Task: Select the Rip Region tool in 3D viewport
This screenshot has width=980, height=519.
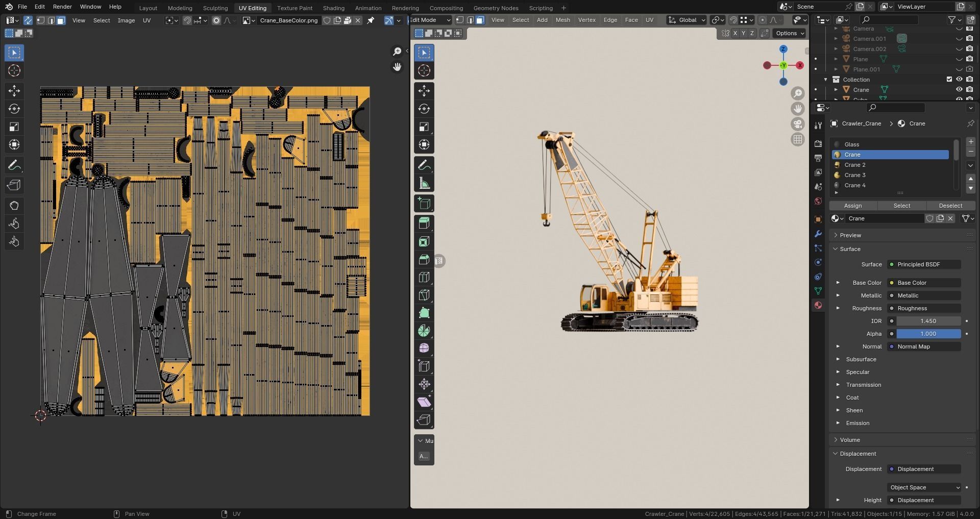Action: [424, 420]
